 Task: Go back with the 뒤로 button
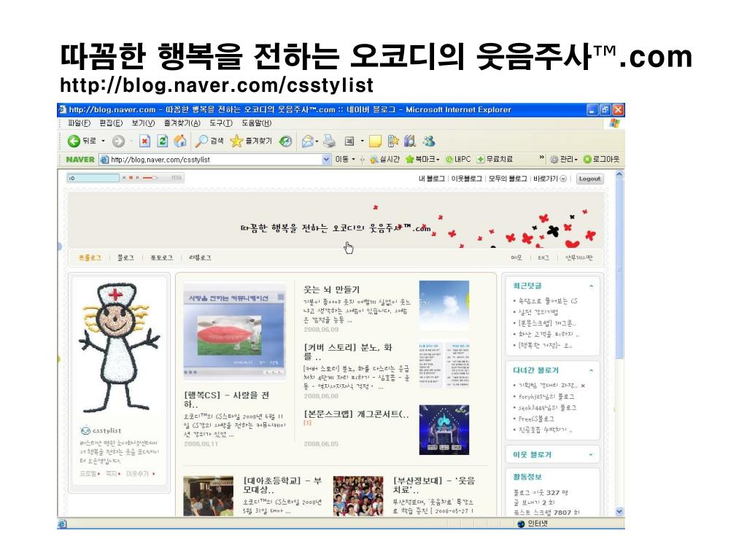[82, 141]
